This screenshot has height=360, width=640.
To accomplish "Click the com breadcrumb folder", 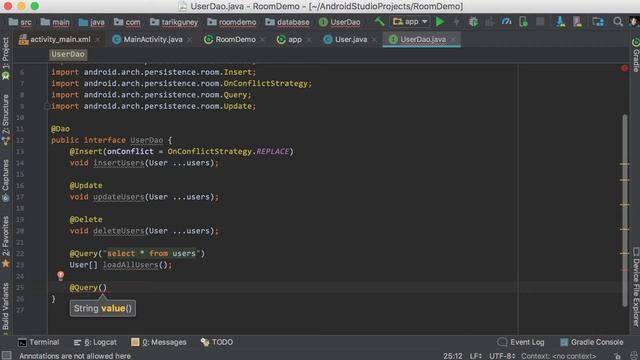I will point(127,22).
